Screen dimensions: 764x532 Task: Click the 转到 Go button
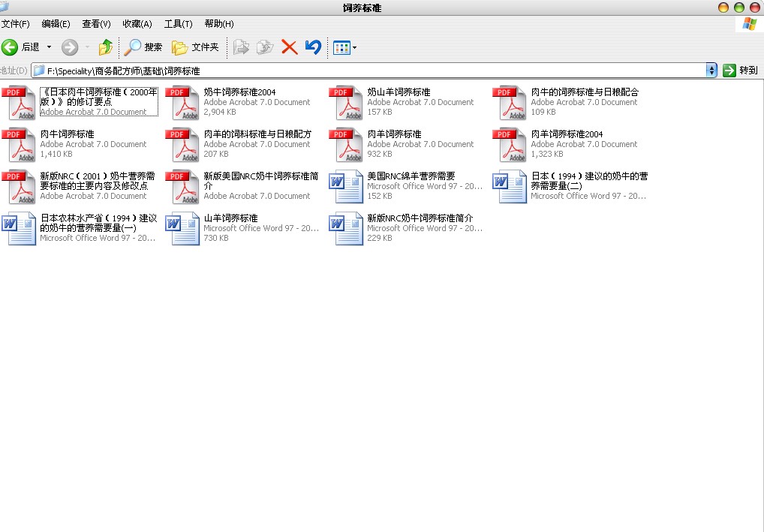pos(740,70)
